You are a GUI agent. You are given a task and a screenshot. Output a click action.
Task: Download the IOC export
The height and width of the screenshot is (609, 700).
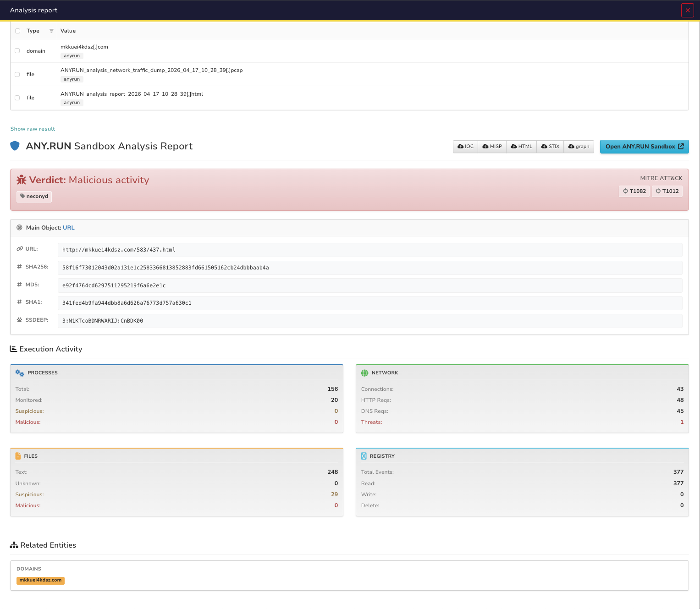[x=465, y=147]
